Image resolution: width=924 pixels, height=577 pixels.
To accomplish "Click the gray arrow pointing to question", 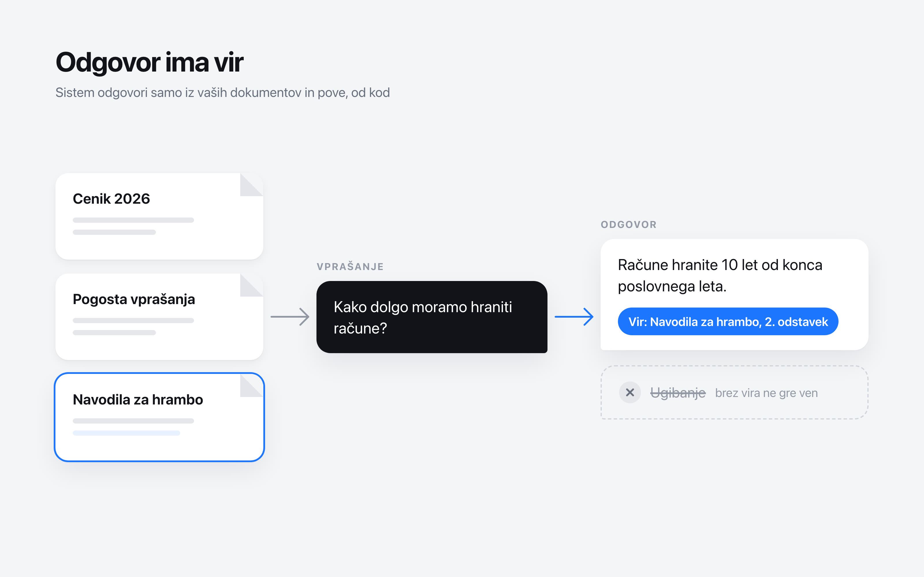I will pyautogui.click(x=290, y=317).
